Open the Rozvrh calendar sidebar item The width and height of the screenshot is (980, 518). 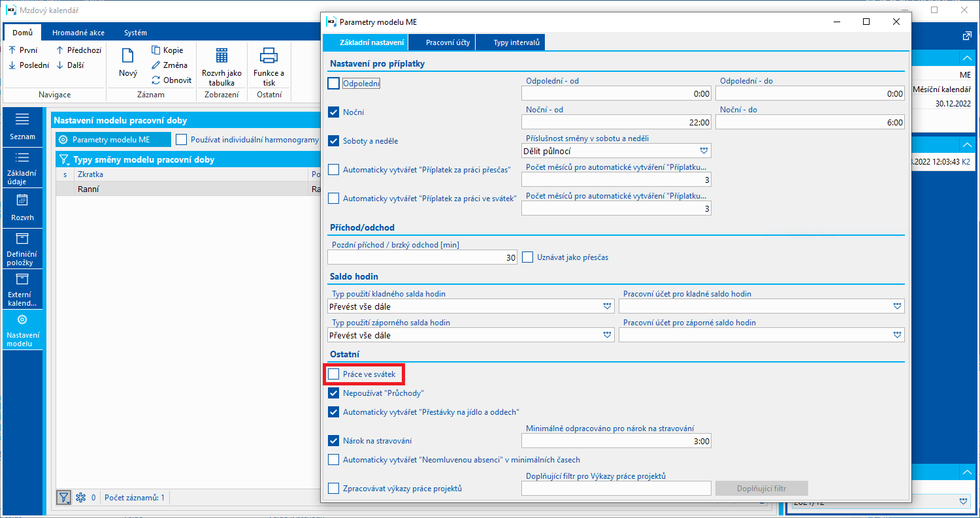point(23,208)
